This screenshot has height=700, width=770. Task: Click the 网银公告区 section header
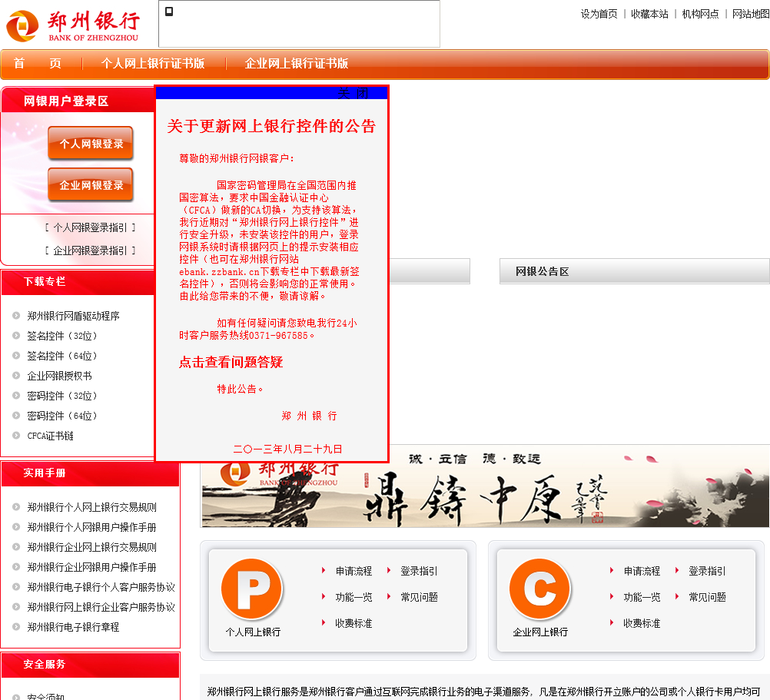[635, 271]
